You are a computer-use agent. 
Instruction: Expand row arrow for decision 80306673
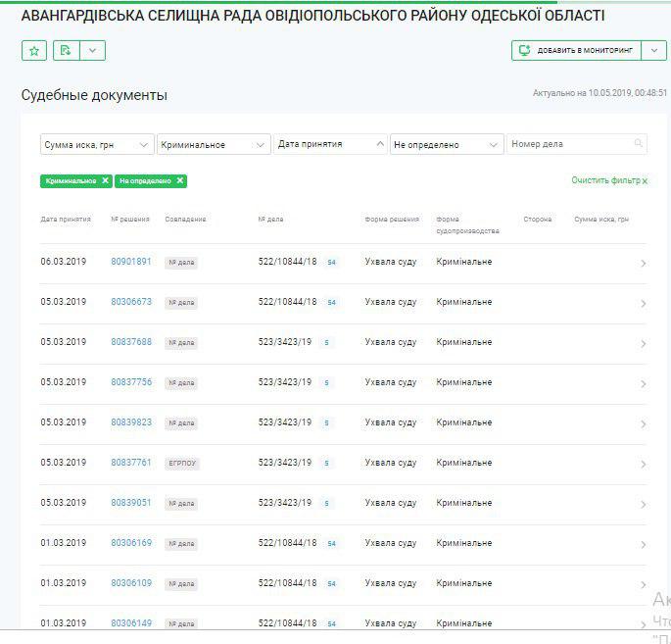click(x=643, y=304)
